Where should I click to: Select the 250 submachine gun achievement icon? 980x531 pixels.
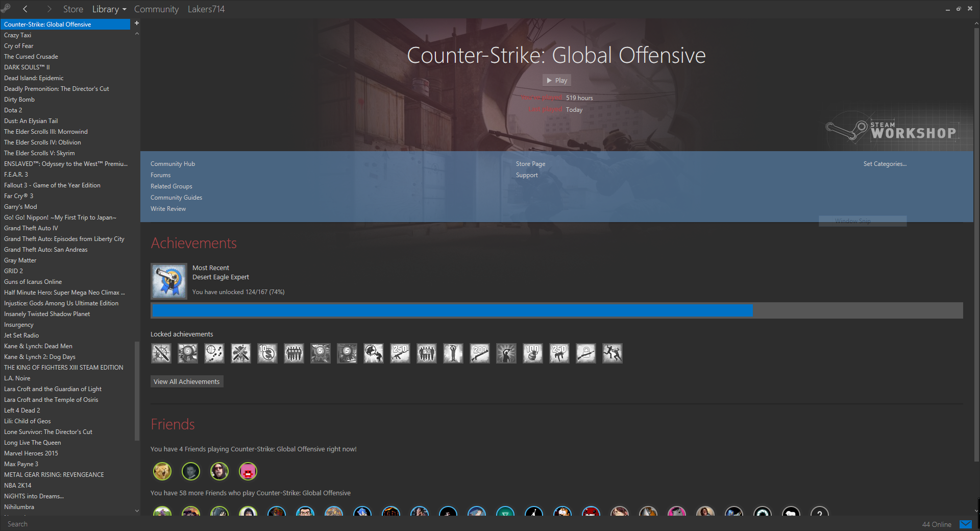coord(559,353)
